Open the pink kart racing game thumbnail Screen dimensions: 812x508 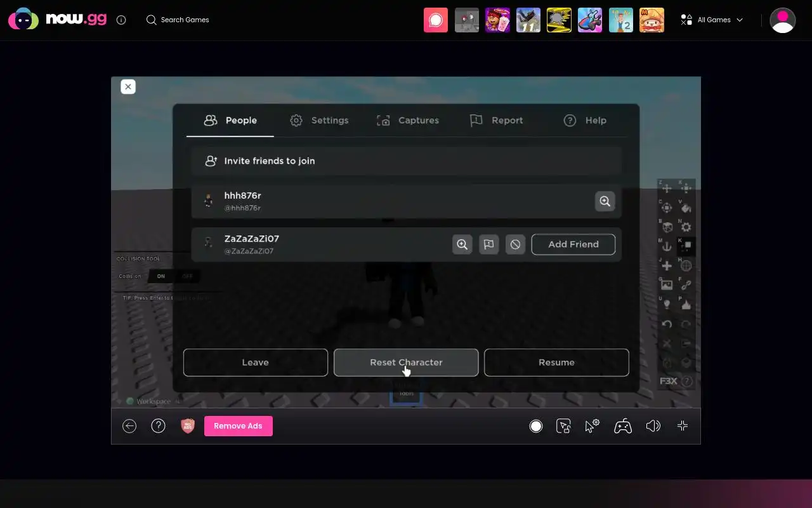(x=590, y=20)
